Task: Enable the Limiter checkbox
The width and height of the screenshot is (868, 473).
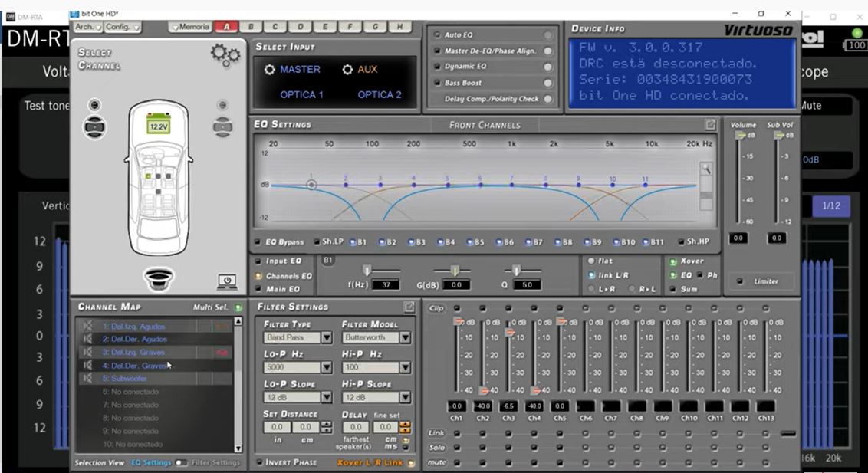Action: pyautogui.click(x=740, y=281)
